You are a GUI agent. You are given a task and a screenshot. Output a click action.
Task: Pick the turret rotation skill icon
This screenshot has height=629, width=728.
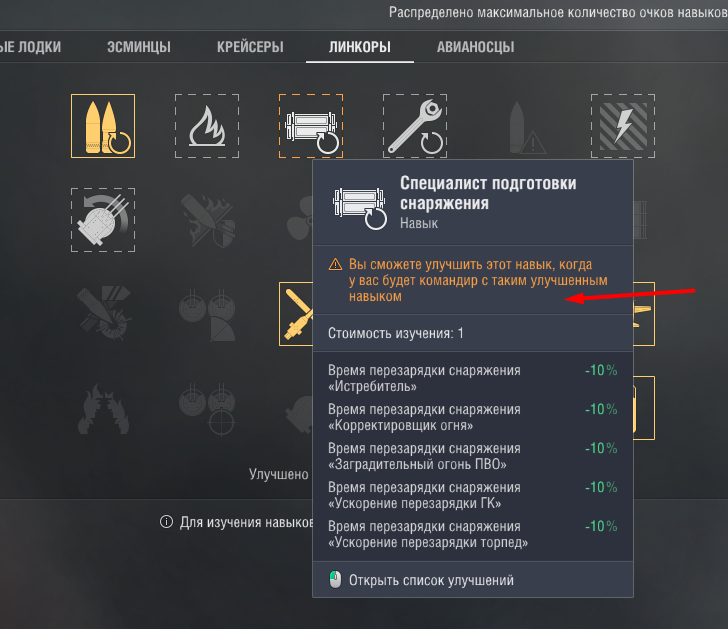103,220
